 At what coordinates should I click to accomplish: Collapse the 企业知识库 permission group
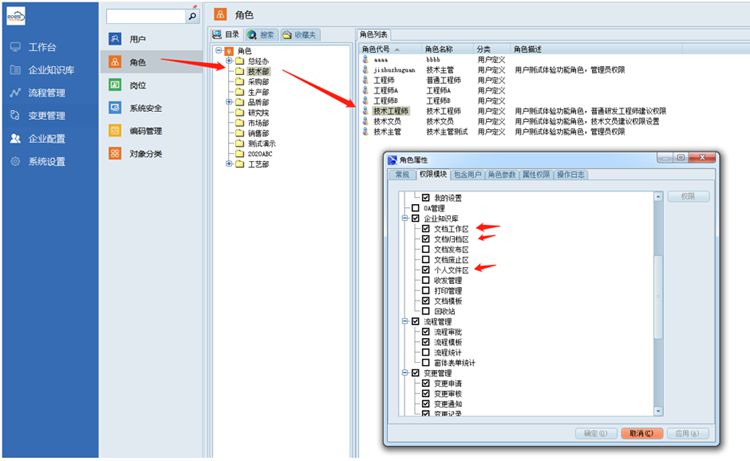[404, 218]
